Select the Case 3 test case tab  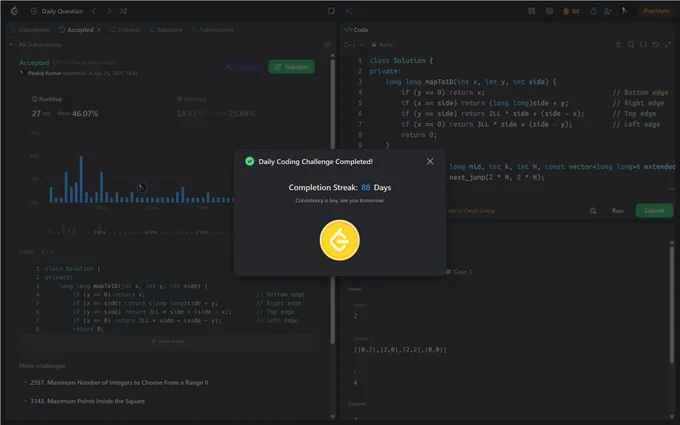[459, 272]
